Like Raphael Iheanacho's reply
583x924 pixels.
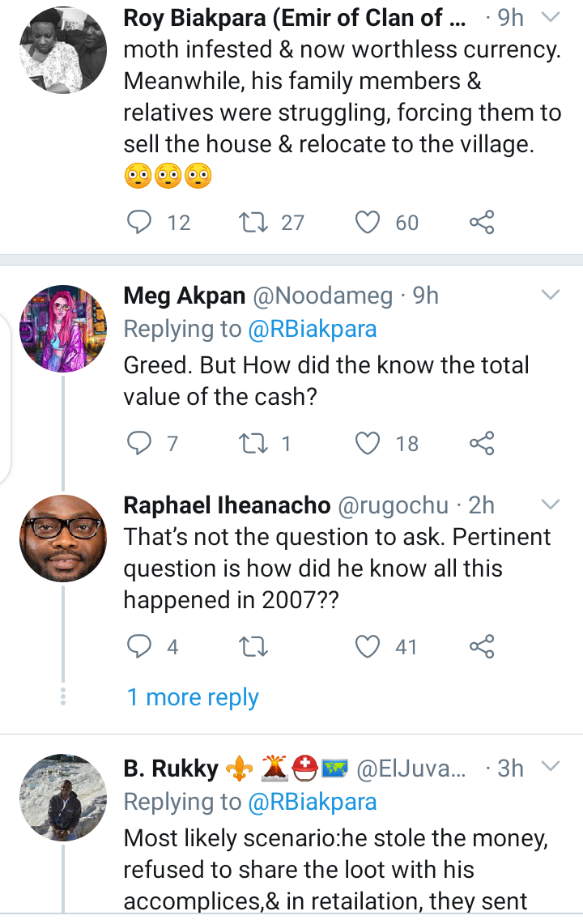(x=368, y=646)
